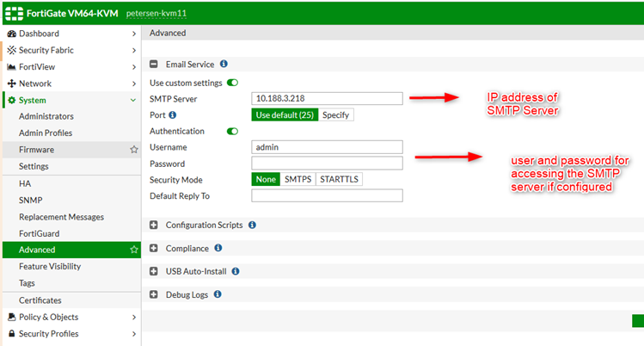The image size is (644, 346).
Task: Expand the Debug Logs section
Action: coord(154,294)
